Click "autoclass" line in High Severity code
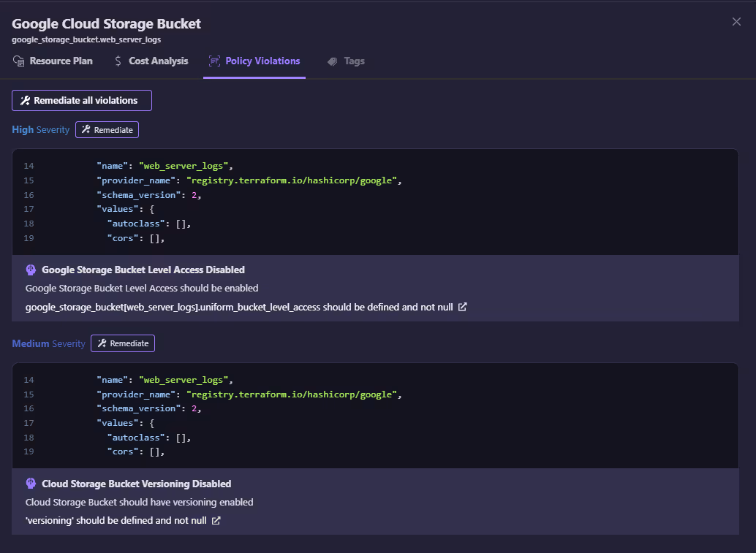 coord(149,224)
